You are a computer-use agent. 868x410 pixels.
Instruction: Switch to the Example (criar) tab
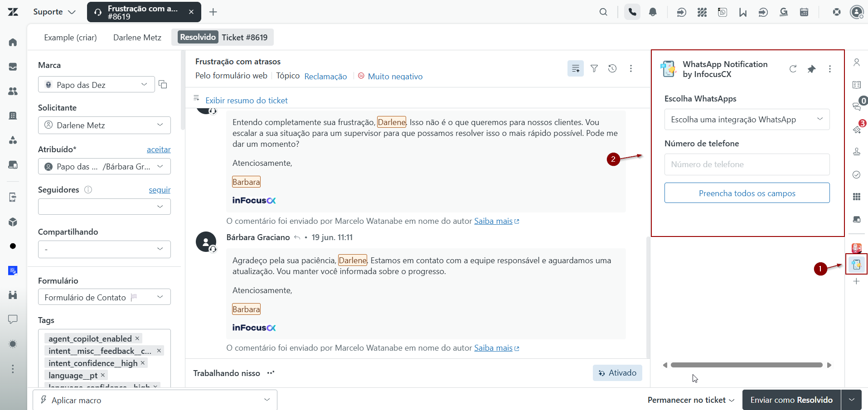tap(70, 38)
